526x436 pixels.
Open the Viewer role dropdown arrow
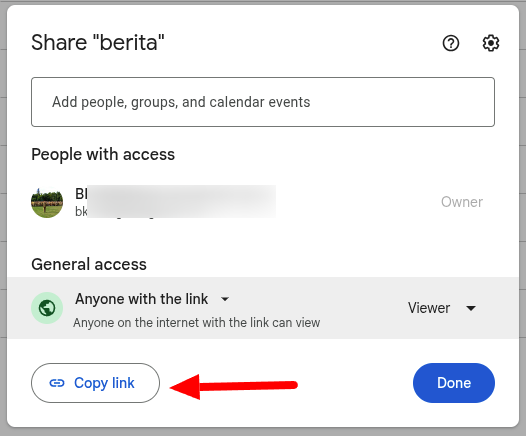pyautogui.click(x=471, y=308)
